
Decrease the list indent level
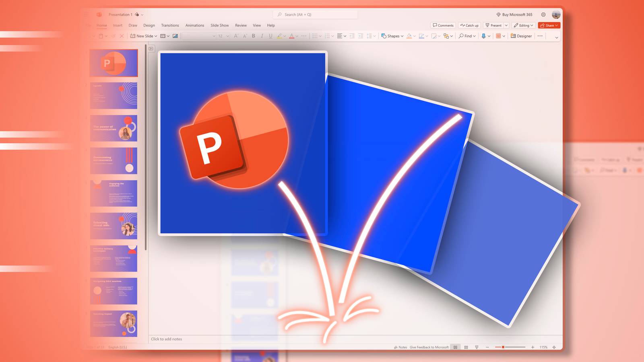[352, 36]
